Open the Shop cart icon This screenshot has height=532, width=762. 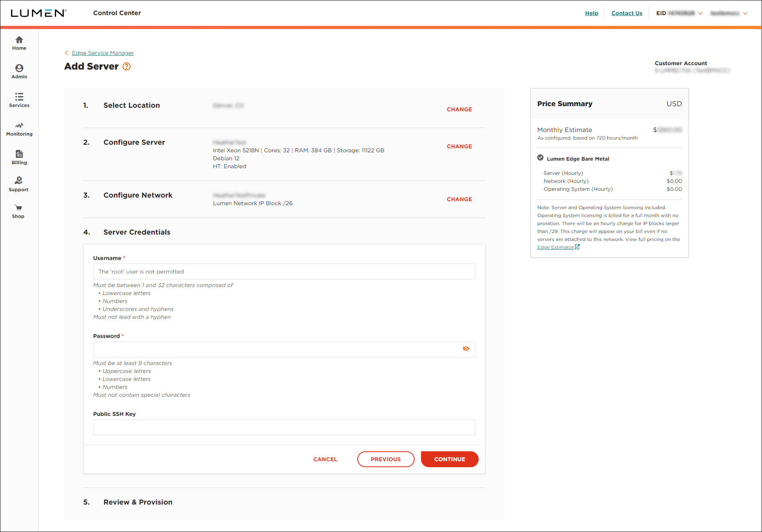point(18,208)
